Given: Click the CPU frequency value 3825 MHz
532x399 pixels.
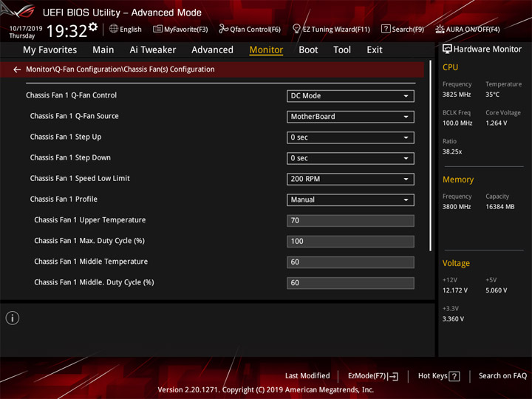Looking at the screenshot, I should (x=457, y=95).
